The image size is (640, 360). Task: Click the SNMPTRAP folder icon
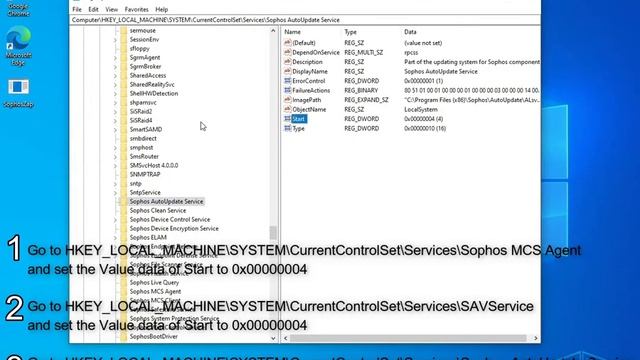[123, 174]
